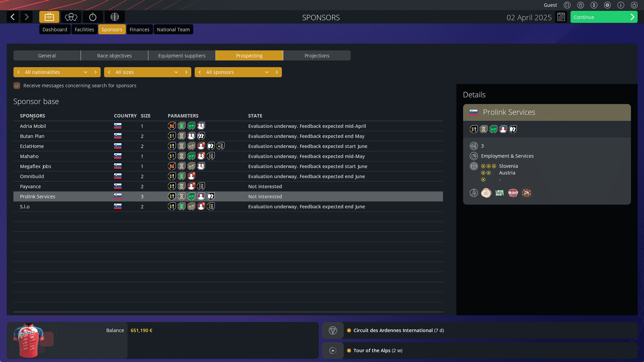The width and height of the screenshot is (644, 362).
Task: Select the EclatHome sponsor row
Action: point(228,146)
